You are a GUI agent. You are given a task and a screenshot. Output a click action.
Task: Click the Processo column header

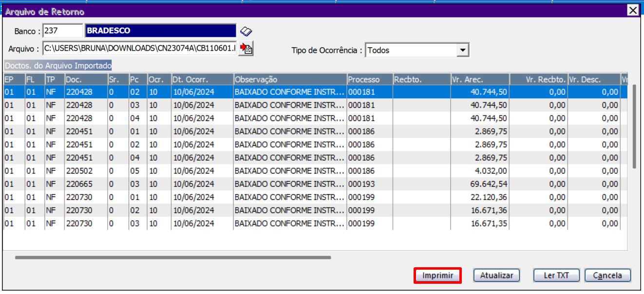click(x=369, y=79)
